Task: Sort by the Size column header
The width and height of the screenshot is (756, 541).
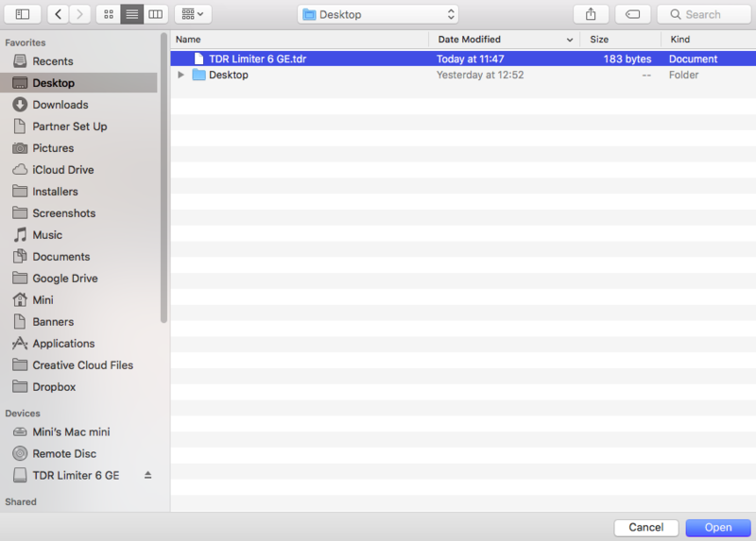Action: 620,39
